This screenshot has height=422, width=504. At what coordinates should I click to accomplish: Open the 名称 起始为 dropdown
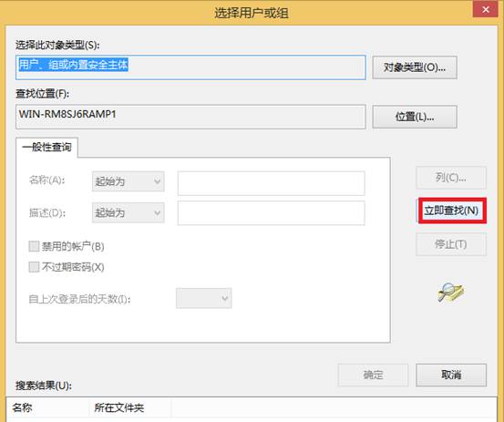(129, 181)
